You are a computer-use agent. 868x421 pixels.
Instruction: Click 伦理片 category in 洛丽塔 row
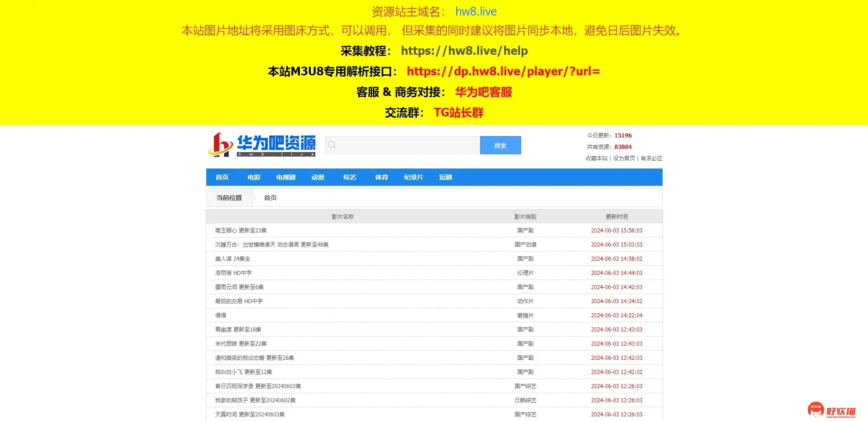coord(525,273)
